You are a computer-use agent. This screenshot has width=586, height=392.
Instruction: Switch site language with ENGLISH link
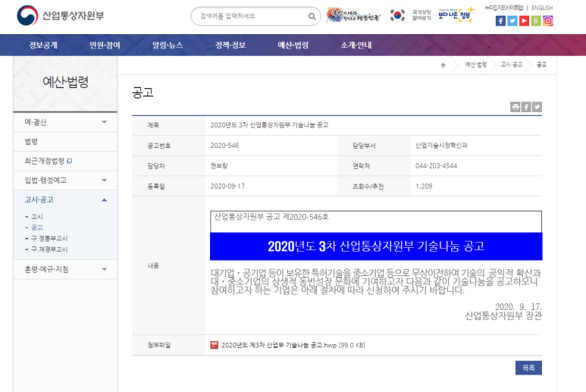click(542, 8)
